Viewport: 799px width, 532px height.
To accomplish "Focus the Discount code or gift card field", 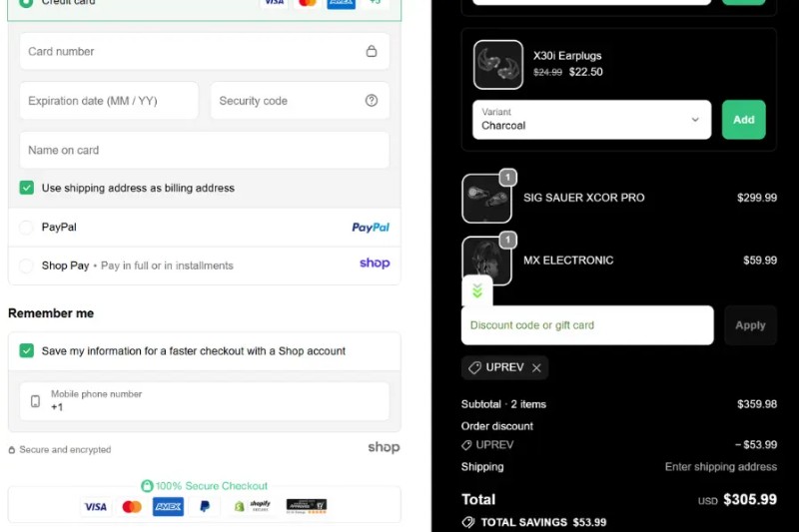I will 587,325.
